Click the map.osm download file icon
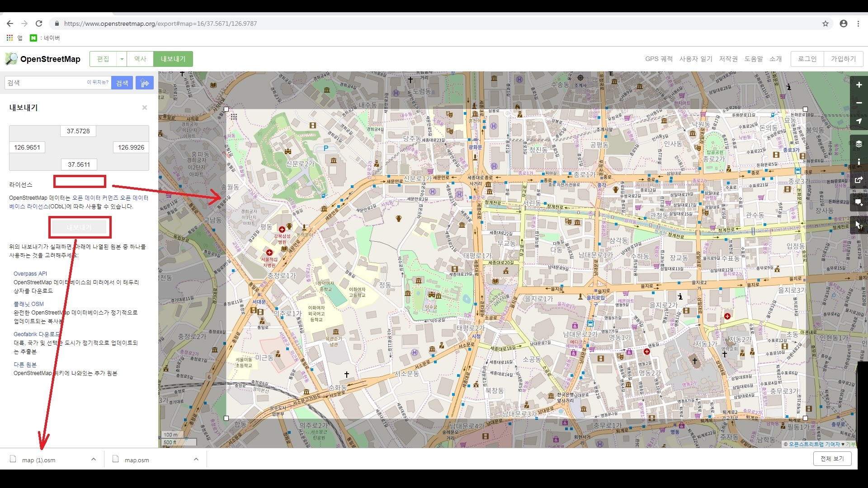 coord(116,459)
